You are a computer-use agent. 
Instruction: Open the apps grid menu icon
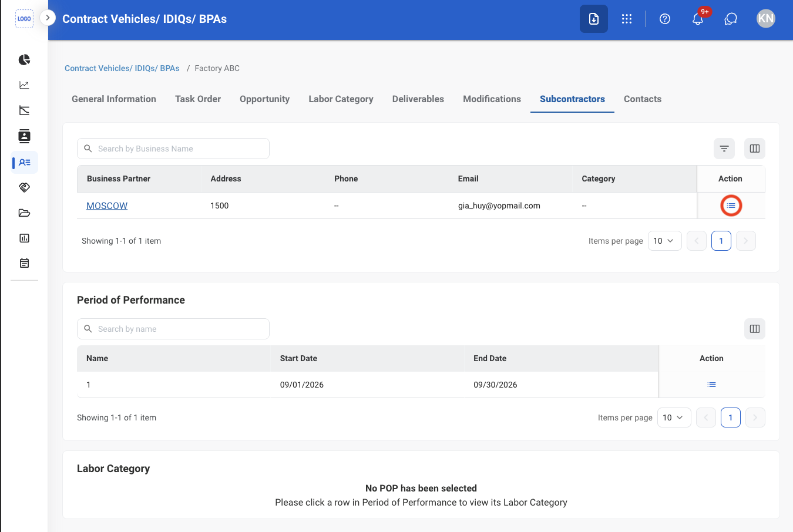point(627,19)
